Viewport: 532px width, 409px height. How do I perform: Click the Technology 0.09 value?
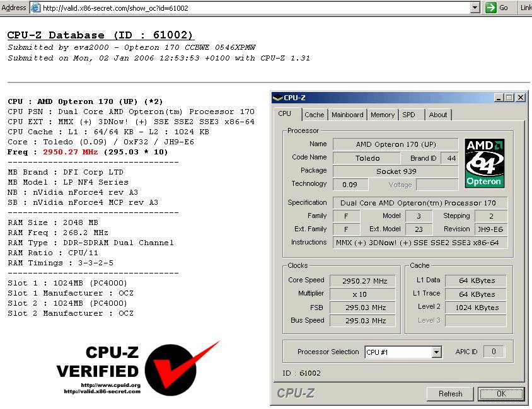pyautogui.click(x=350, y=185)
